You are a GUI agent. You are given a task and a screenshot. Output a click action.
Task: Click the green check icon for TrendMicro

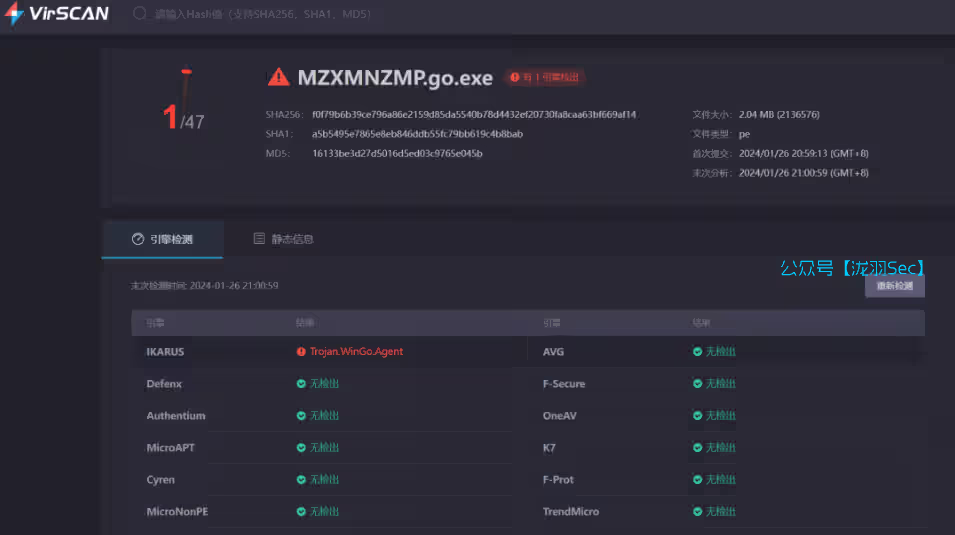click(x=697, y=512)
